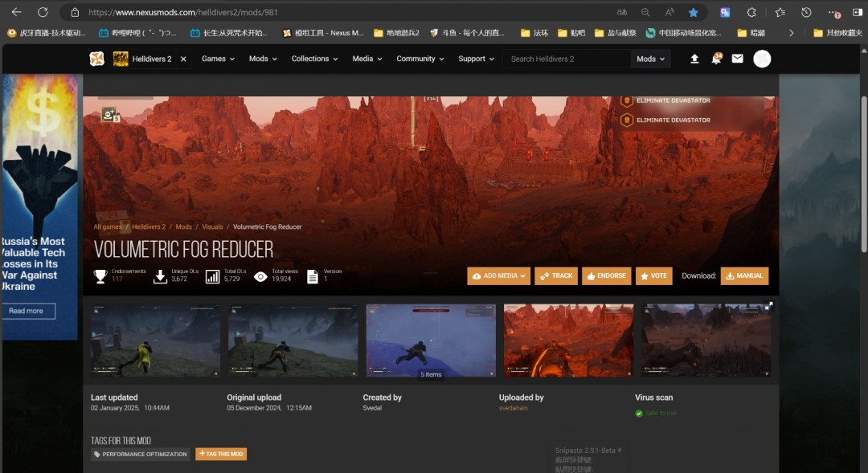The image size is (868, 473).
Task: Start Manual download
Action: tap(744, 276)
